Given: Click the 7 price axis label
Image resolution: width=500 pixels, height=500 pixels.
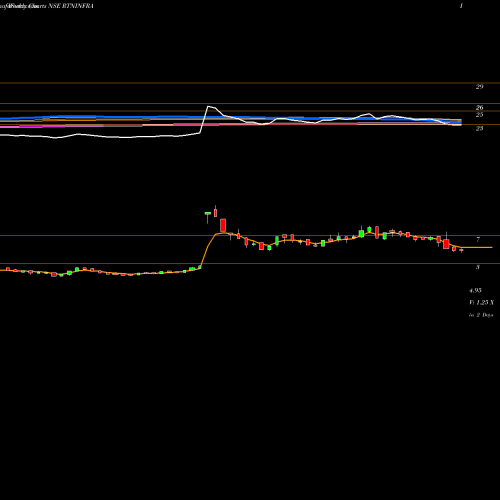Looking at the screenshot, I should coord(478,239).
